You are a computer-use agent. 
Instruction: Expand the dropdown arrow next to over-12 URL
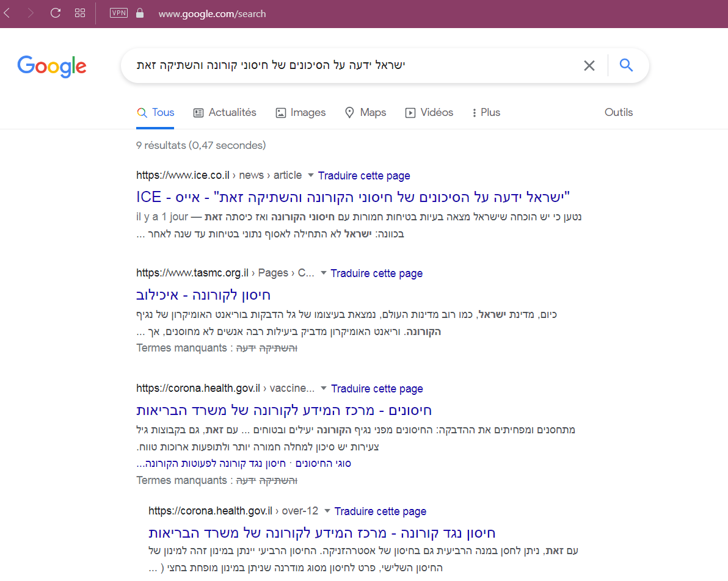[327, 510]
